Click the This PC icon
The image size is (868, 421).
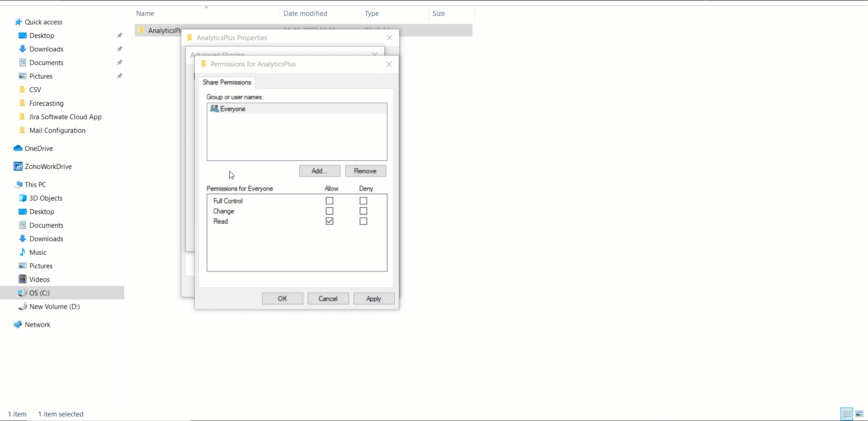[x=19, y=184]
